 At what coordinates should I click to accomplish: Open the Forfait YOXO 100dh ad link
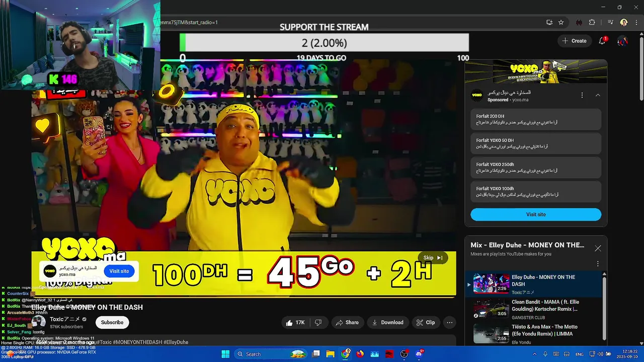(x=536, y=192)
